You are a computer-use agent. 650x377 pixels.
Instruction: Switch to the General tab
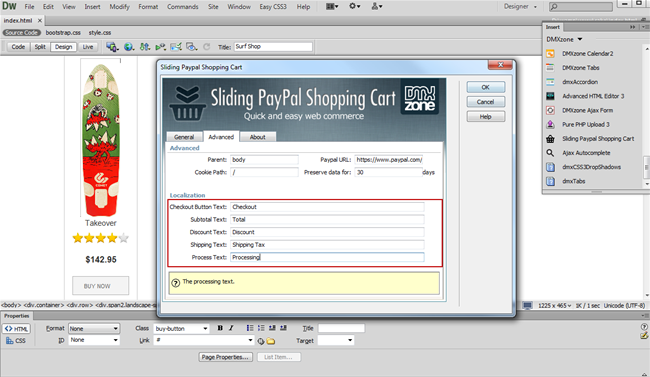184,137
